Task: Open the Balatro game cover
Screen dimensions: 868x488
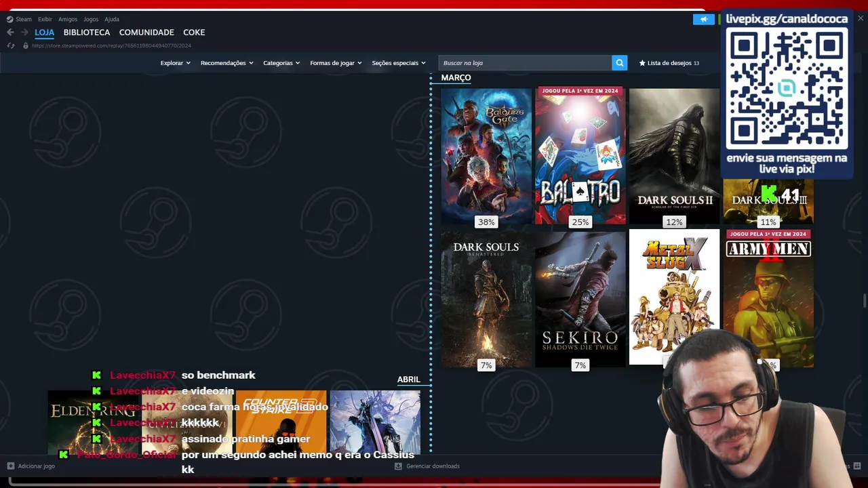Action: coord(580,155)
